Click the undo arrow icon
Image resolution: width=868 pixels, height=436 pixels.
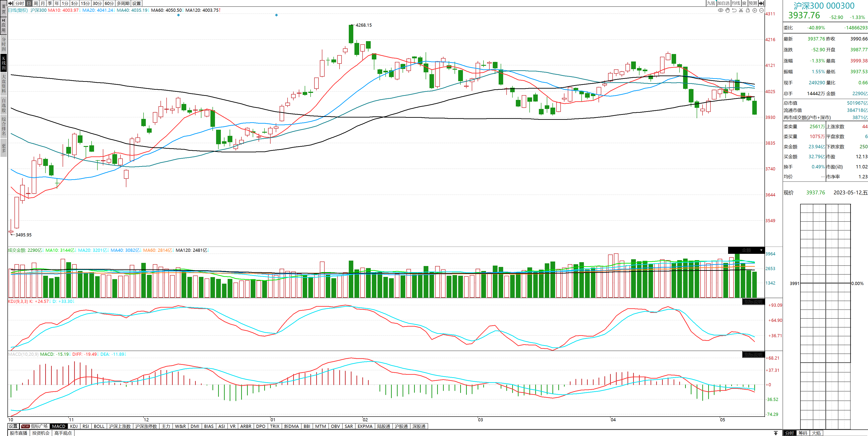pyautogui.click(x=734, y=10)
